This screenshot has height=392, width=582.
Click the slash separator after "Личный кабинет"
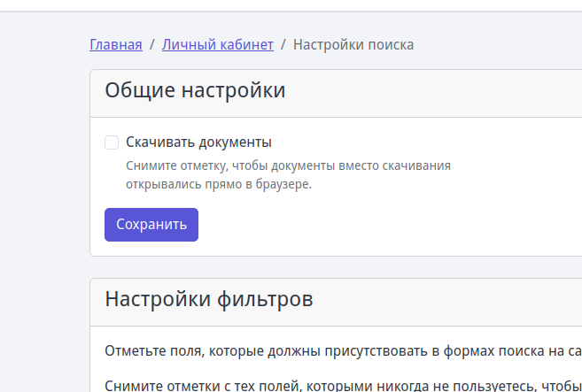click(283, 44)
